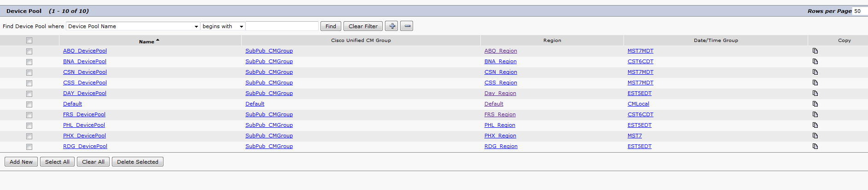
Task: Copy the PHX_DevicePool entry
Action: [x=815, y=136]
